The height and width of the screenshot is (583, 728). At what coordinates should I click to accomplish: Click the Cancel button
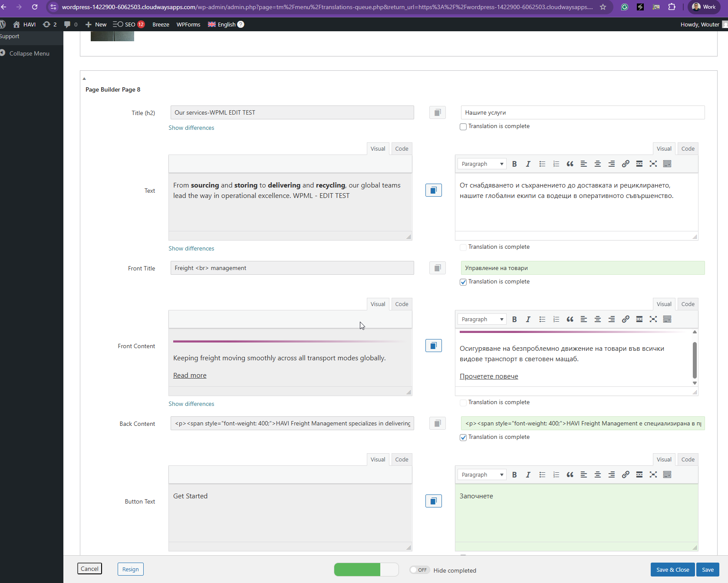(x=89, y=569)
